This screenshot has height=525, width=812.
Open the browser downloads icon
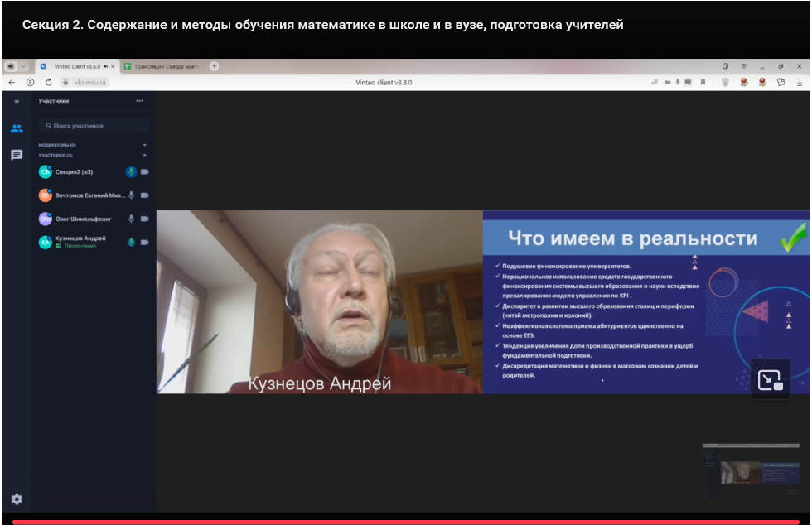tap(800, 83)
